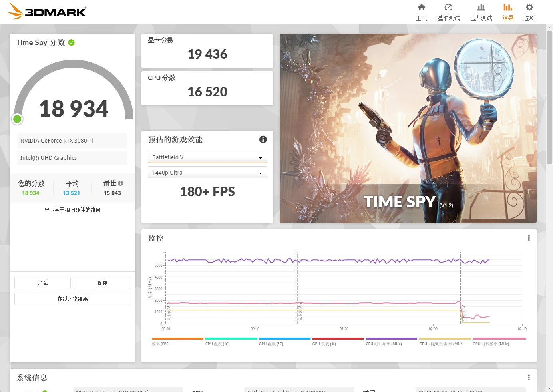The image size is (553, 392).
Task: Click the info icon next to 预估的游戏效能
Action: (x=263, y=139)
